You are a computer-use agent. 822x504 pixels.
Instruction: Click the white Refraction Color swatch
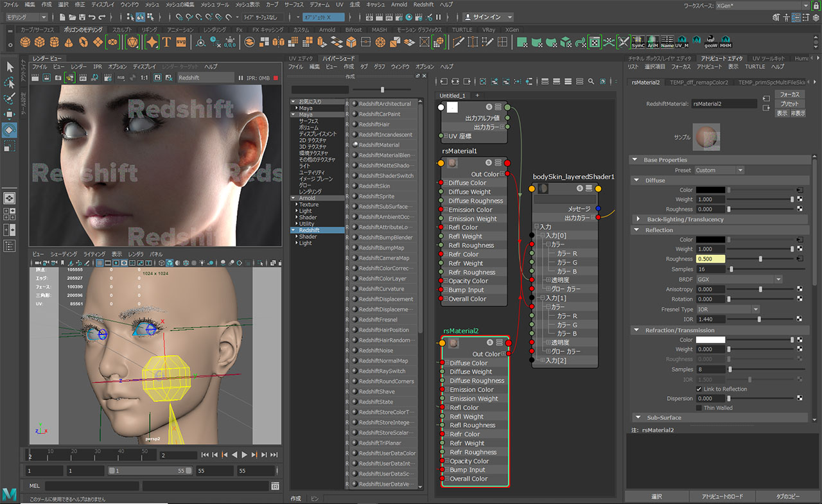click(710, 340)
